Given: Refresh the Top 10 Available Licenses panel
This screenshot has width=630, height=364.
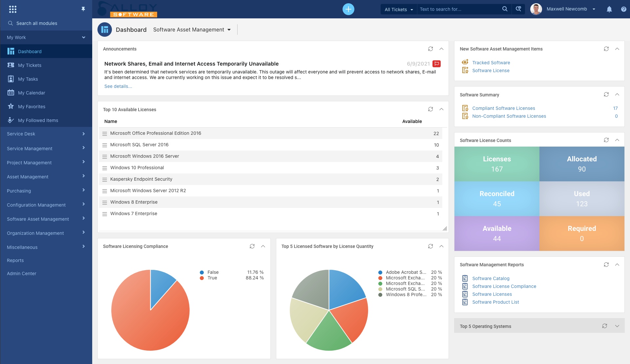Looking at the screenshot, I should (x=430, y=109).
